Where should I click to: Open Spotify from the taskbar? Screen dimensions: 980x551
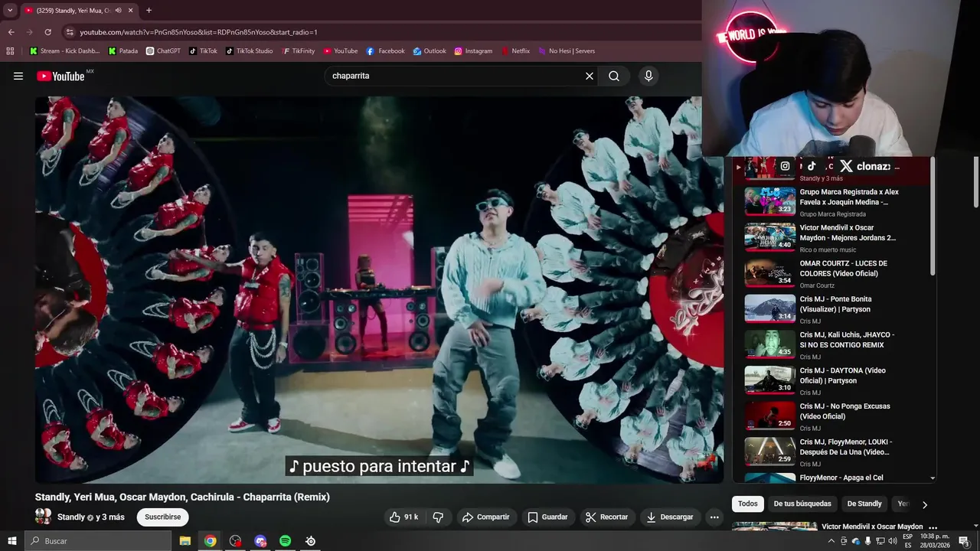[285, 541]
